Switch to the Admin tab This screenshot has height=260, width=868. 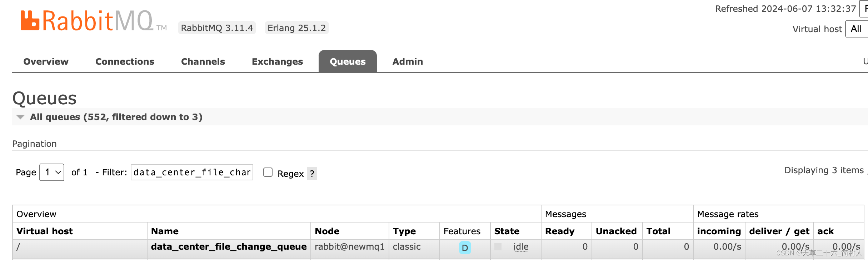[408, 61]
